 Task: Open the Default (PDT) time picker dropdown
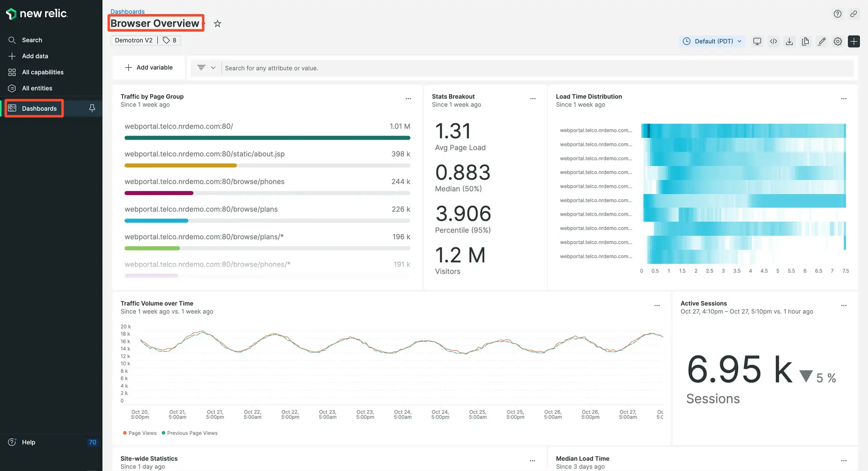point(713,41)
